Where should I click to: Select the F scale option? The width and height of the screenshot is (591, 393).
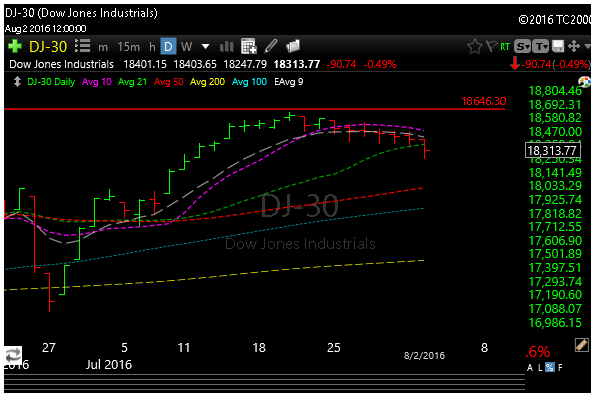point(560,367)
